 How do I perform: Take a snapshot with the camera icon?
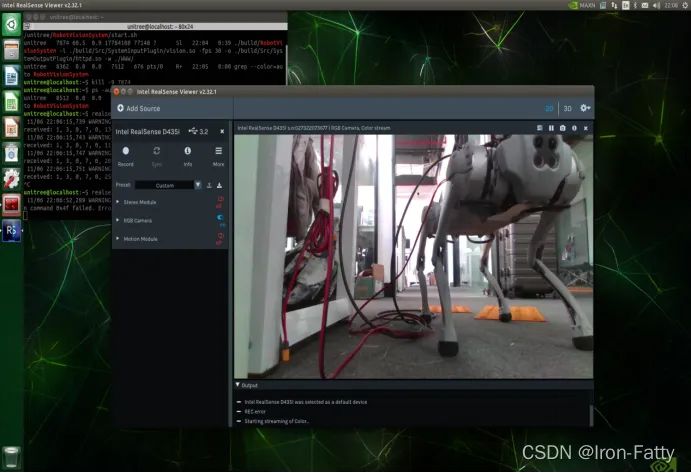[562, 128]
